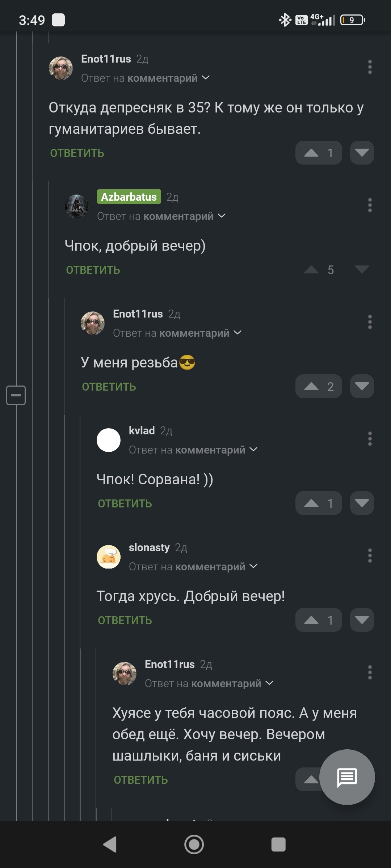Open the Azbarbatus username profile link

coord(129,197)
